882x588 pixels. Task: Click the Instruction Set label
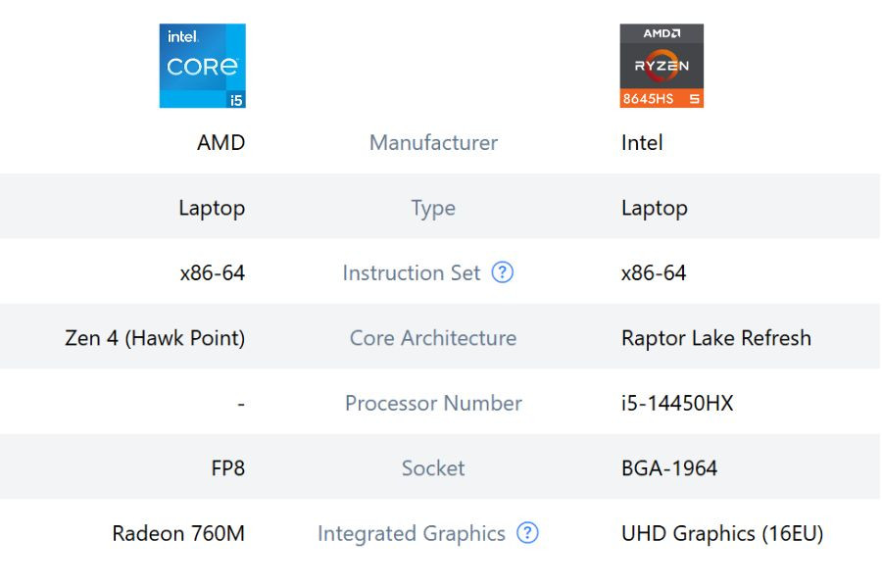412,272
